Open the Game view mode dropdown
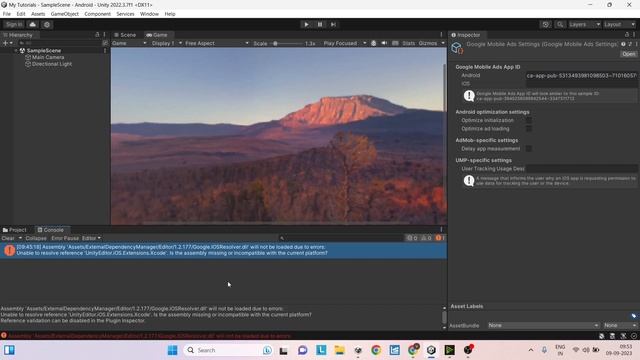640x360 pixels. pos(129,43)
